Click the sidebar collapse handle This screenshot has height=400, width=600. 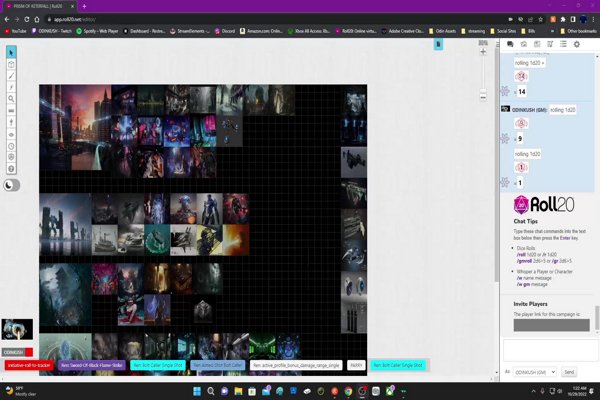pyautogui.click(x=497, y=44)
